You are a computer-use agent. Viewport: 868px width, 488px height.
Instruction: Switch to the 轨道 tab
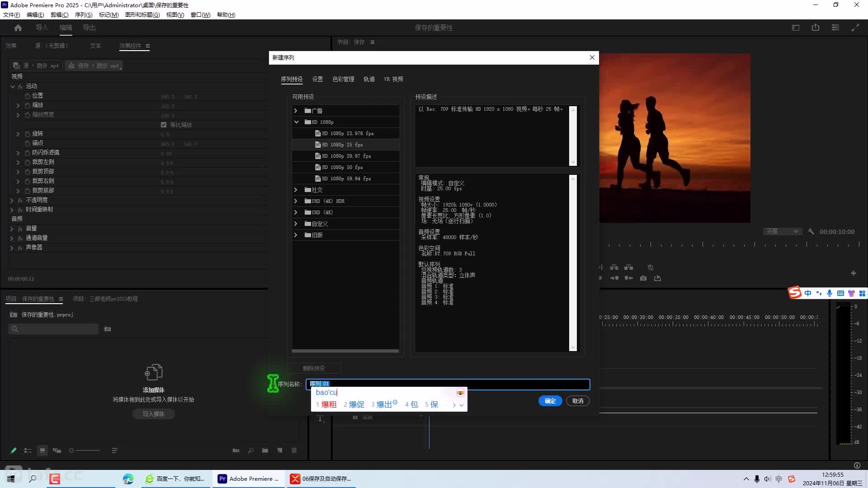369,79
